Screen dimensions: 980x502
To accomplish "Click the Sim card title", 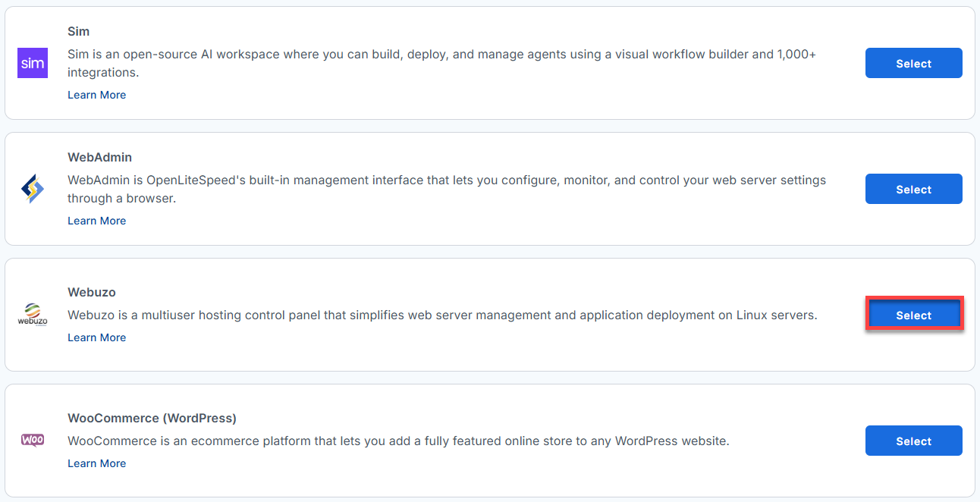I will point(78,31).
